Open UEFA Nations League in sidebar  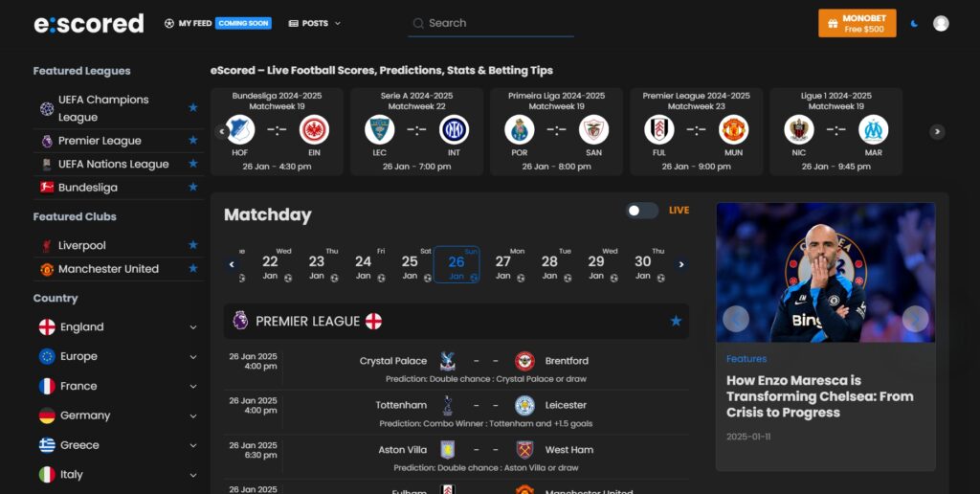tap(113, 164)
